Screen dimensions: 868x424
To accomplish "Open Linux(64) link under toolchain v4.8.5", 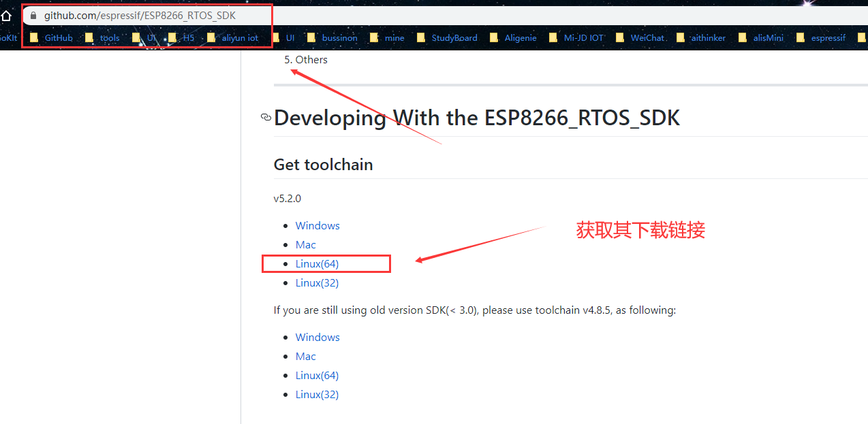I will pos(317,375).
